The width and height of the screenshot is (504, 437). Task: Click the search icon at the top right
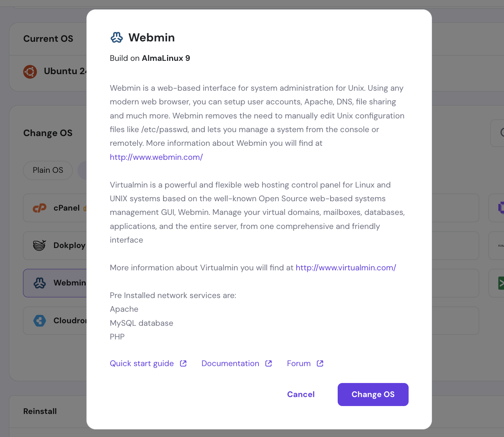pos(502,133)
